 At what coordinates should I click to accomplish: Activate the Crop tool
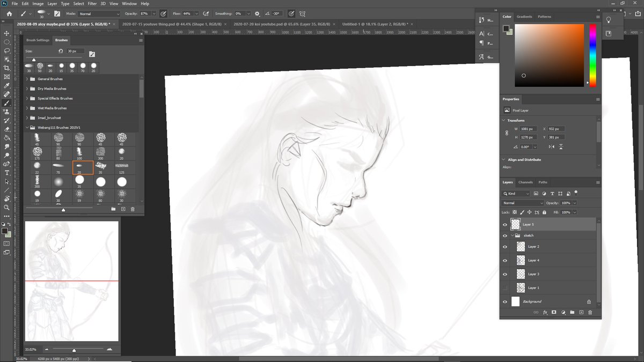click(x=7, y=68)
